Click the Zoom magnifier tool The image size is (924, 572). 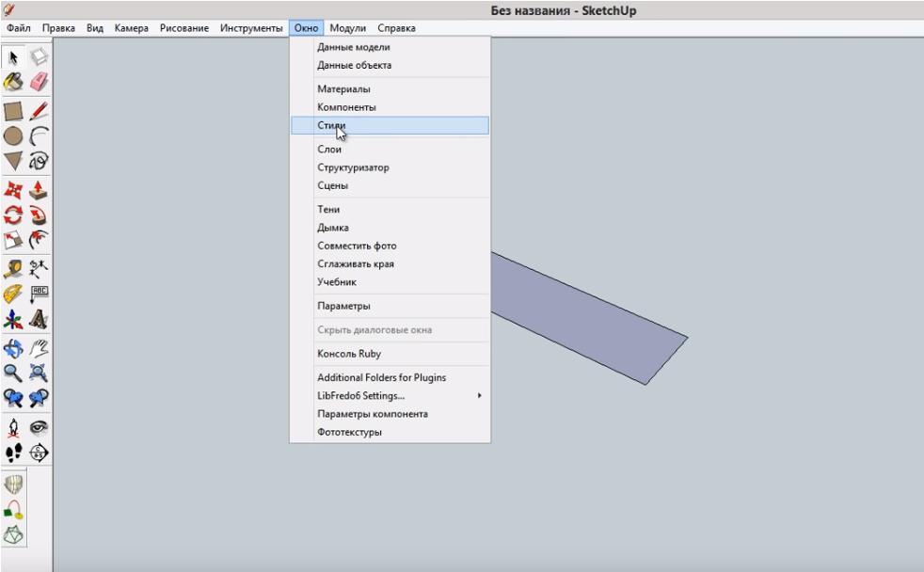tap(13, 373)
